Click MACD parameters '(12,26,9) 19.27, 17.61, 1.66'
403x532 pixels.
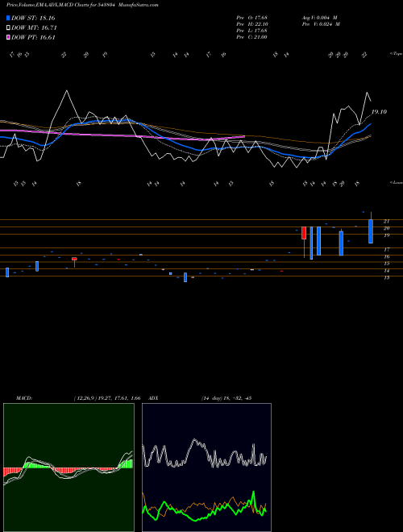(107, 398)
